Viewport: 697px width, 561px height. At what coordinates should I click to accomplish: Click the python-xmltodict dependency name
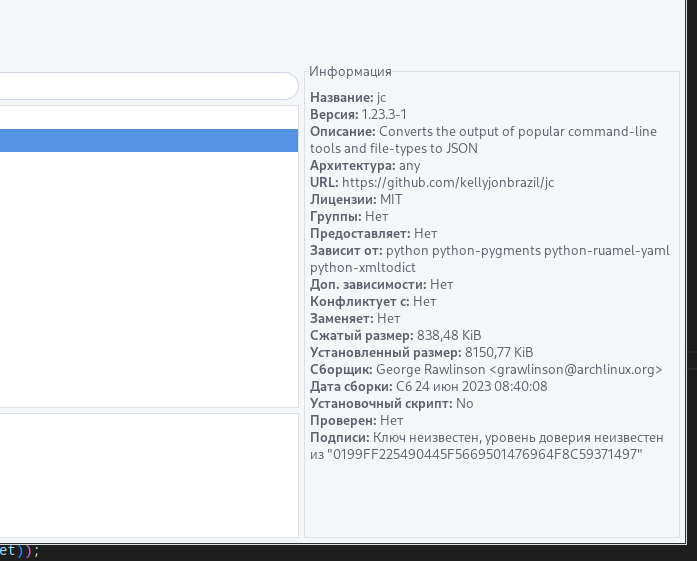362,267
